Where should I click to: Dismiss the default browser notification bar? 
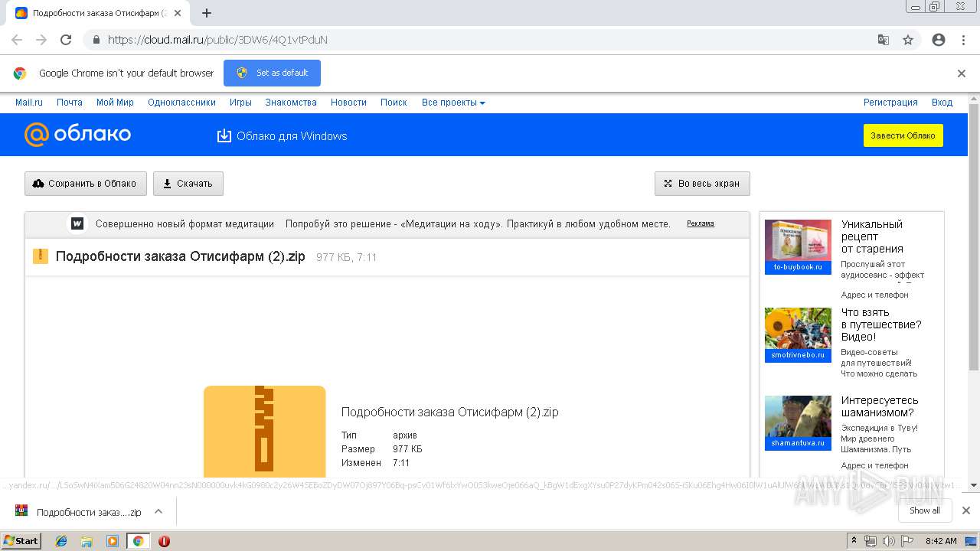pos(962,73)
